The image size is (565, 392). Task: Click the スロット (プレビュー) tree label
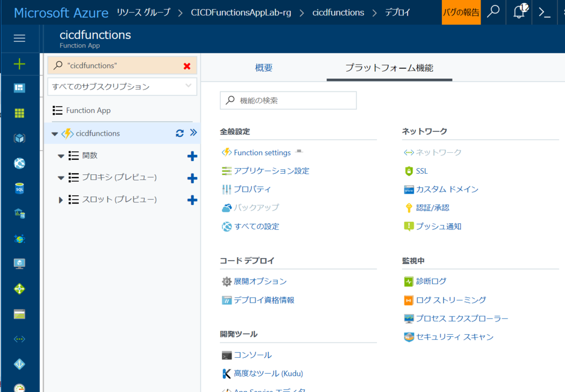(119, 200)
